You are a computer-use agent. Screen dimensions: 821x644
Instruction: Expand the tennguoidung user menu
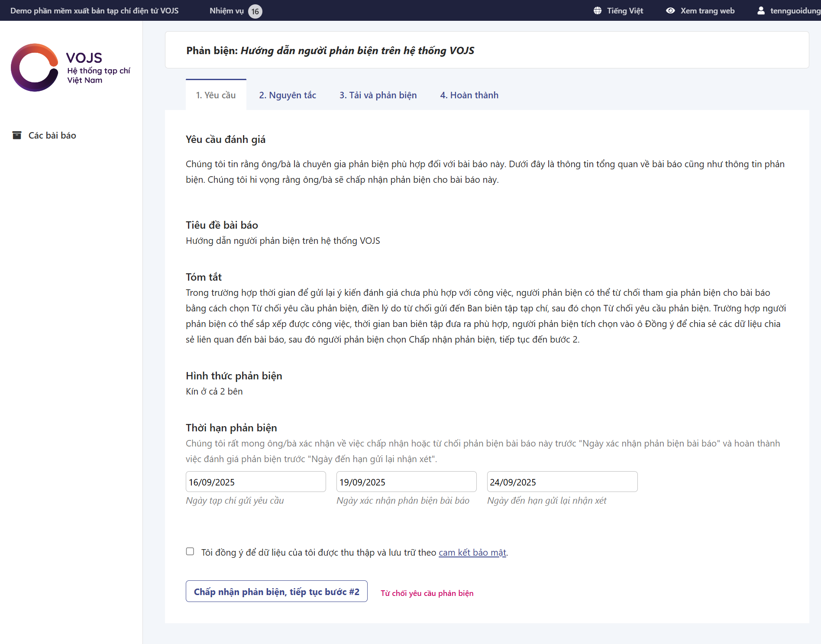(x=795, y=11)
